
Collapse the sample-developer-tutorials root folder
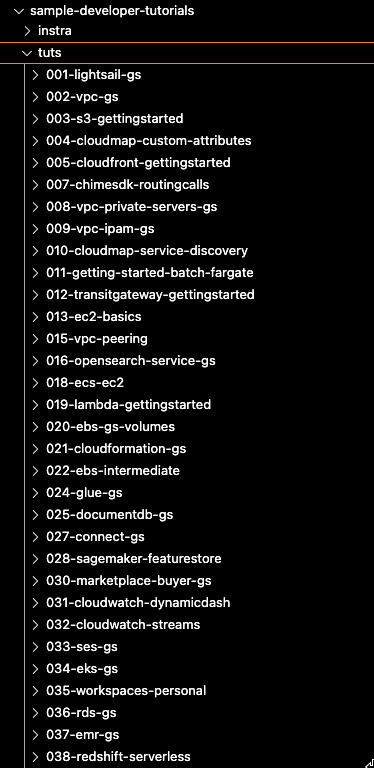[19, 11]
